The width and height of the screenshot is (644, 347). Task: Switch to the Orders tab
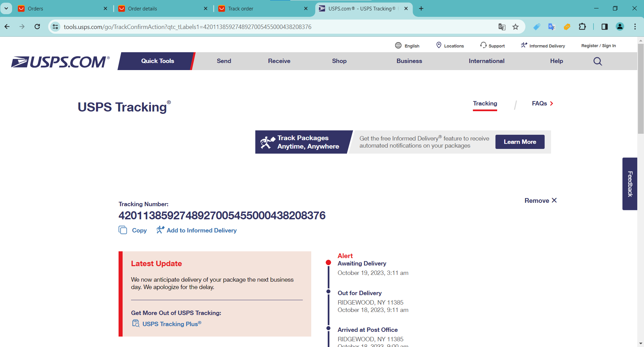click(x=62, y=8)
